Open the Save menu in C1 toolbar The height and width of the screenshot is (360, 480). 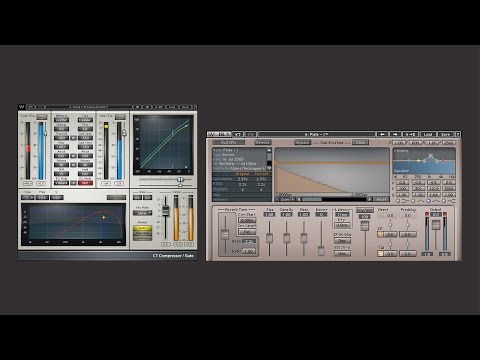tap(185, 107)
